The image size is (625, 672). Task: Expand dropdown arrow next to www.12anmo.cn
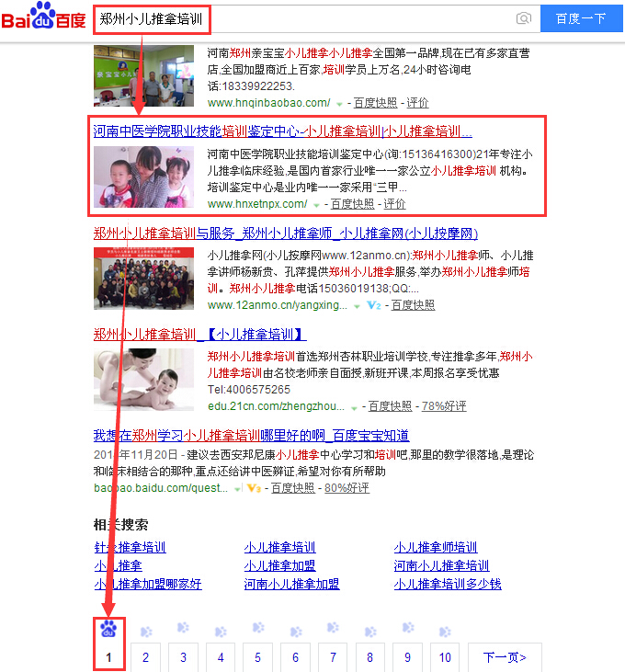pyautogui.click(x=357, y=306)
